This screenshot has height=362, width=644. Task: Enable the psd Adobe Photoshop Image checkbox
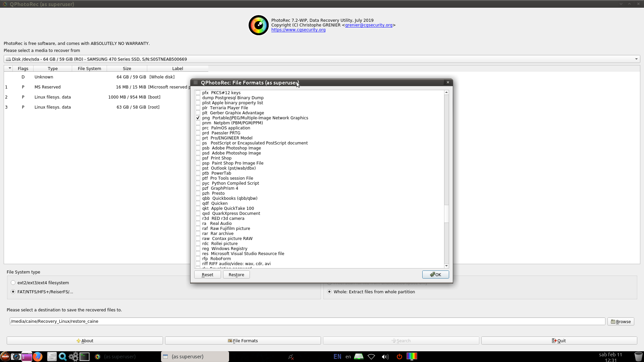coord(198,153)
